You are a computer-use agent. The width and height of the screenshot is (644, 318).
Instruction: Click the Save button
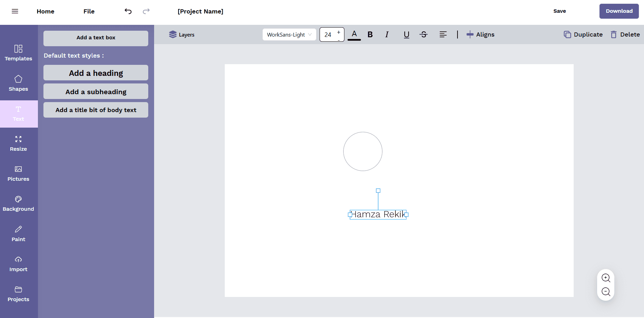560,11
